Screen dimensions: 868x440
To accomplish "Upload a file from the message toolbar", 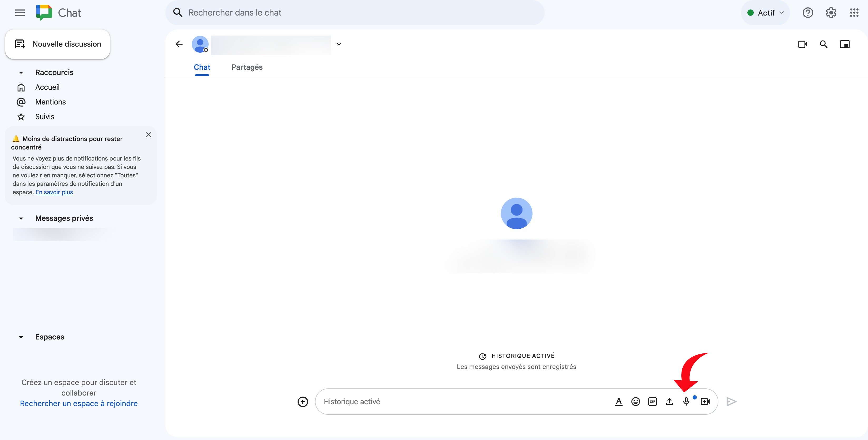I will 669,401.
